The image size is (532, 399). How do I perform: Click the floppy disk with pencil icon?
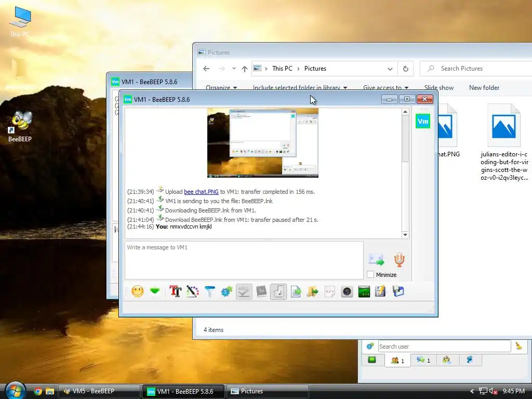coord(381,291)
